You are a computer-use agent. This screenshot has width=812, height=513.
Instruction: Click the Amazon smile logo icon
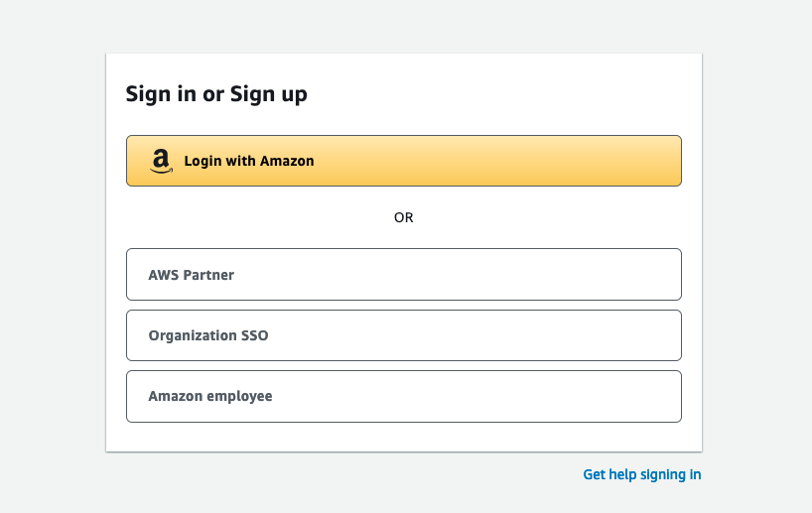click(x=161, y=161)
